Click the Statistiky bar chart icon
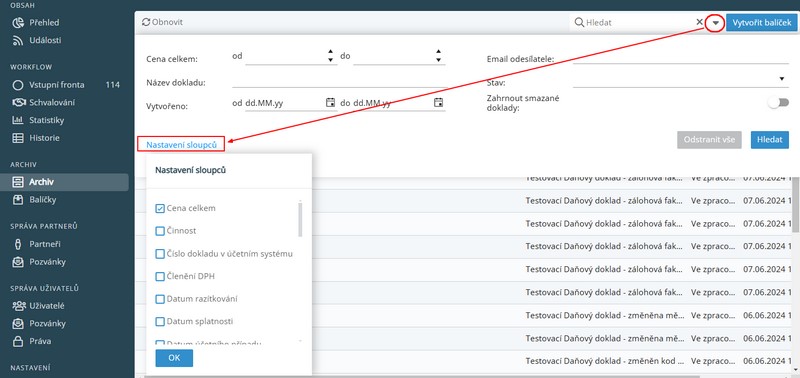Screen dimensions: 800x378 tap(18, 120)
